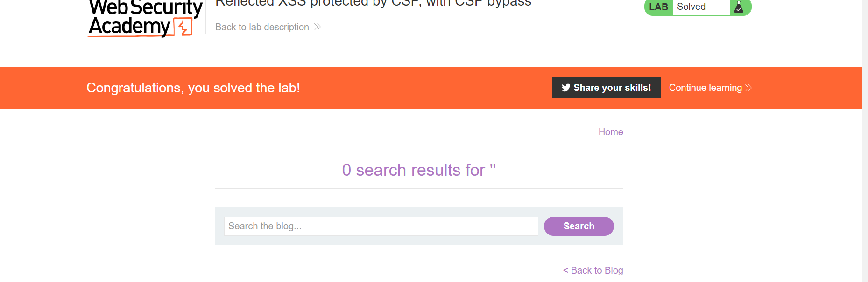Click the double chevron after Back to lab description

point(317,27)
